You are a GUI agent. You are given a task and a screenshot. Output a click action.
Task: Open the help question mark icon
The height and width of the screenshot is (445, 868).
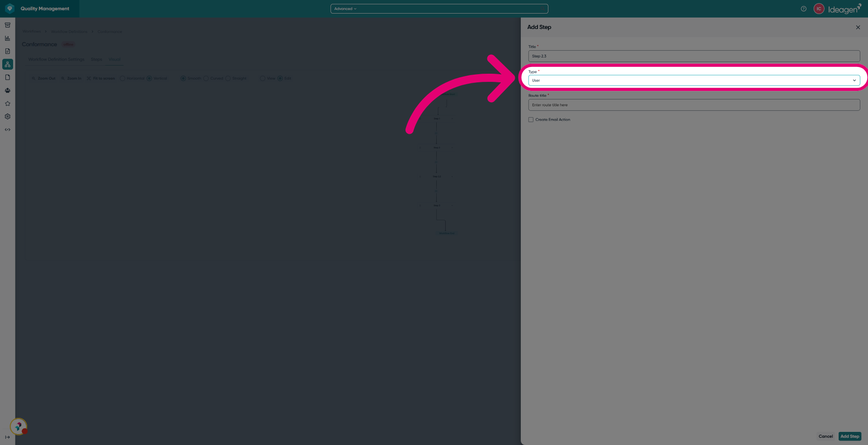803,9
